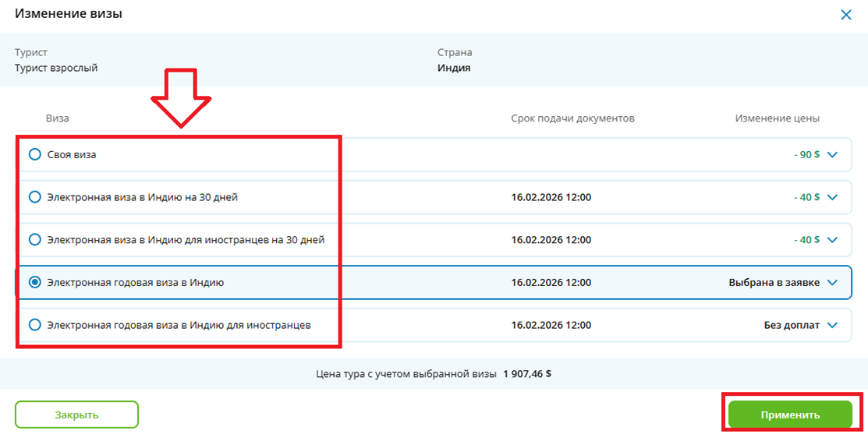Expand chevron next to 'Без доплат'
The image size is (868, 434).
pos(832,325)
